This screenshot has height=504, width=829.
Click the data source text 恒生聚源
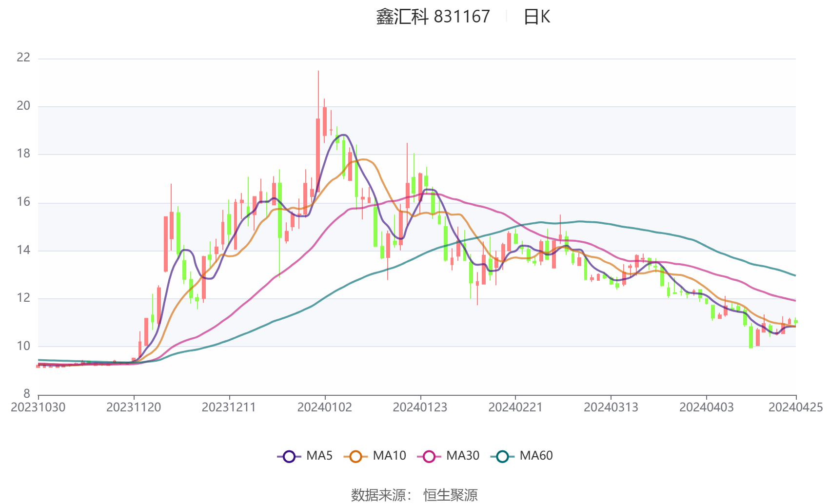tap(451, 495)
